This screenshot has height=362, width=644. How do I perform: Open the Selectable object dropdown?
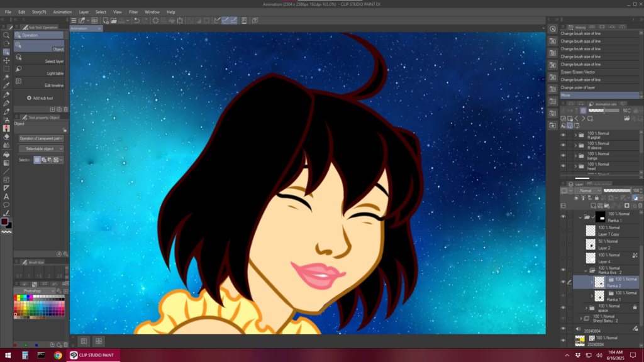tap(41, 149)
